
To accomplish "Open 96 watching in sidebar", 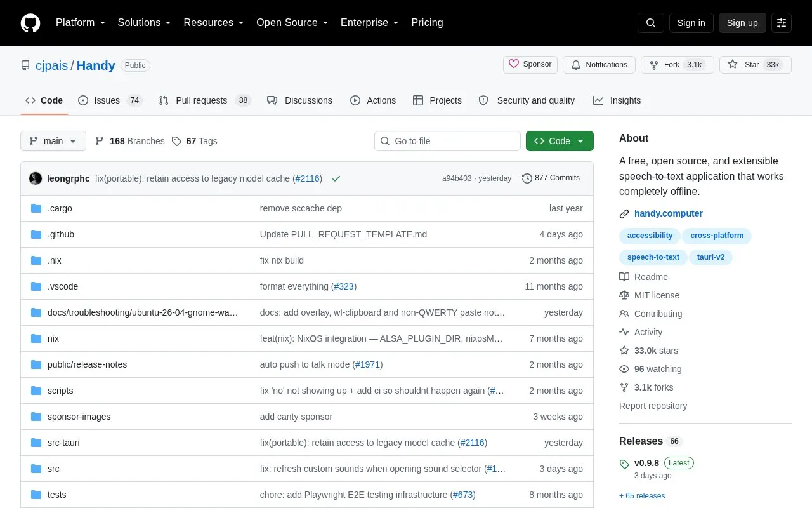I will pos(658,369).
